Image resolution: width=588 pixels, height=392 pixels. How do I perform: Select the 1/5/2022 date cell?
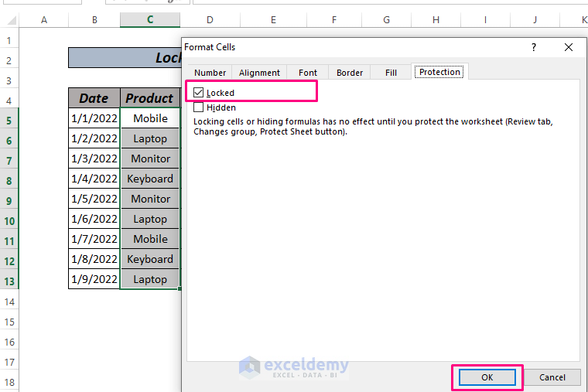coord(94,199)
